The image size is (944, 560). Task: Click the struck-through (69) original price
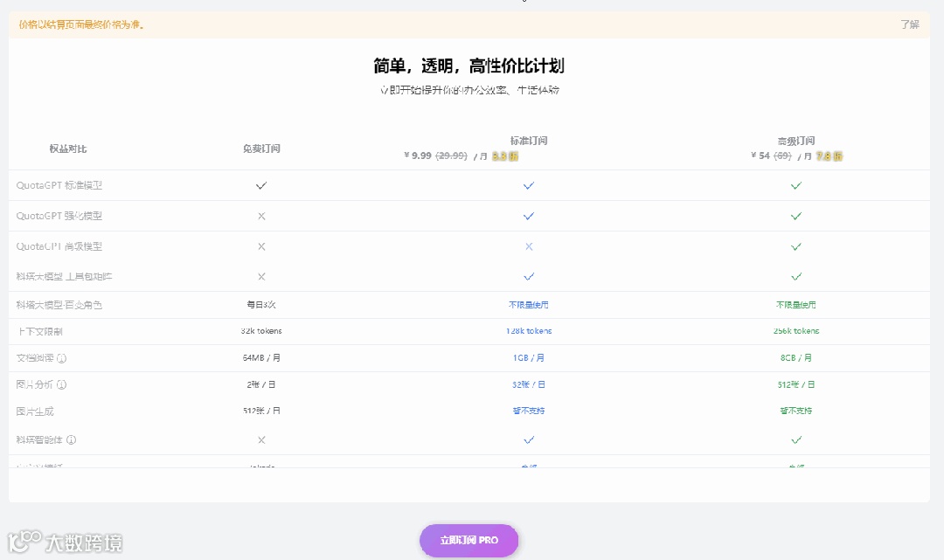coord(782,156)
